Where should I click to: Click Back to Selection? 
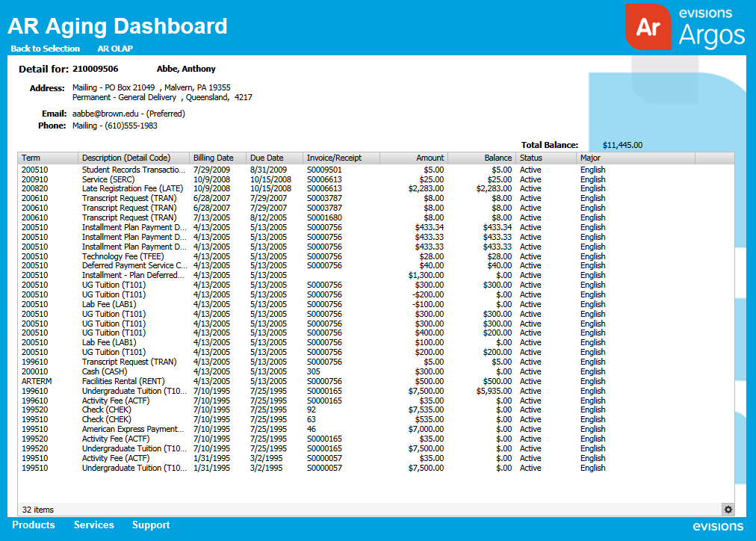point(45,49)
